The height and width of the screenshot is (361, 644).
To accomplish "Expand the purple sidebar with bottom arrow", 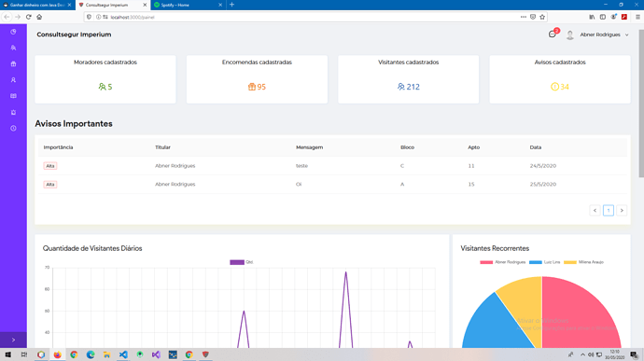I will [13, 340].
